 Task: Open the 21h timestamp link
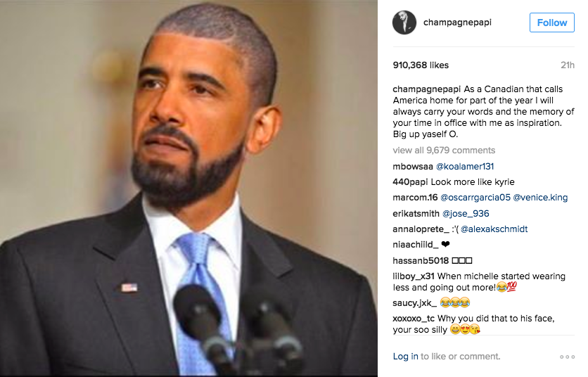tap(568, 65)
